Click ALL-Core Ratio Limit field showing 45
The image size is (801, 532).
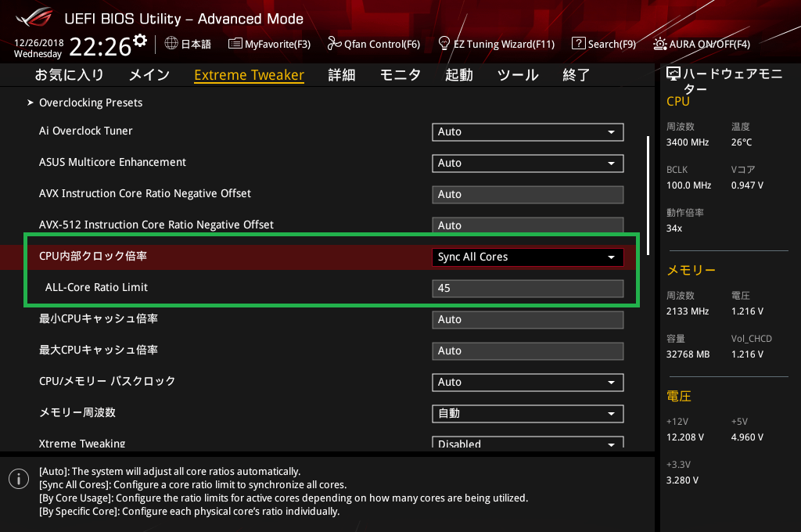(x=528, y=288)
